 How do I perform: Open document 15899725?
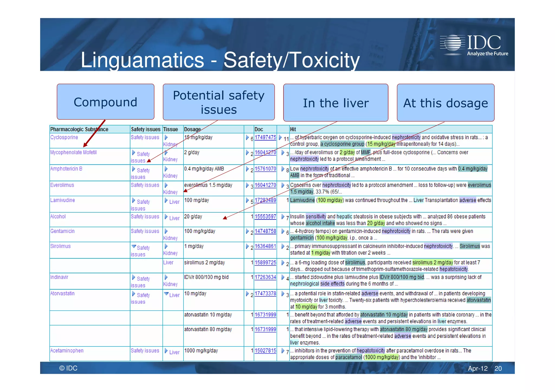coord(265,263)
